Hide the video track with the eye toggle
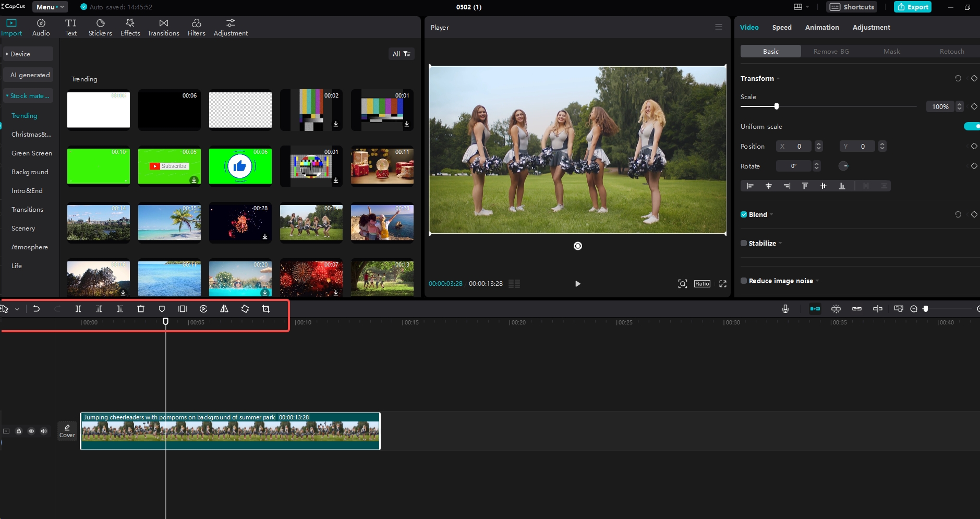 click(x=31, y=431)
